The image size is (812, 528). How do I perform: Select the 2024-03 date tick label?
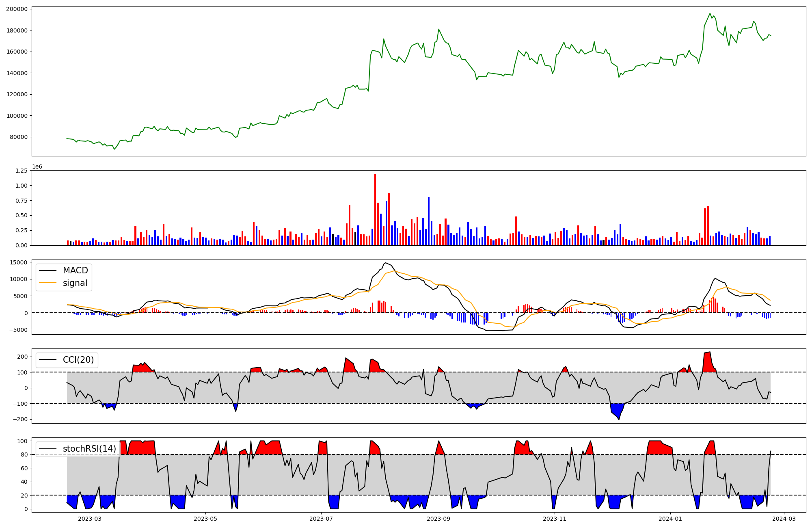(x=784, y=518)
